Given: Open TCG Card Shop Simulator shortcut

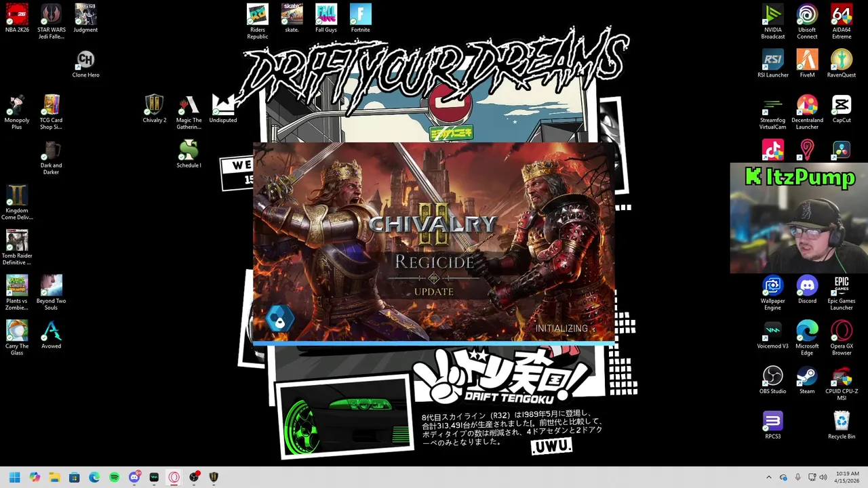Looking at the screenshot, I should point(51,112).
